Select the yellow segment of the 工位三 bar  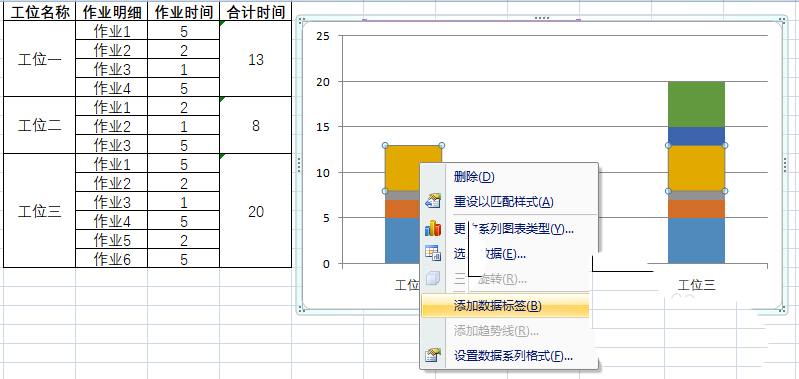696,168
